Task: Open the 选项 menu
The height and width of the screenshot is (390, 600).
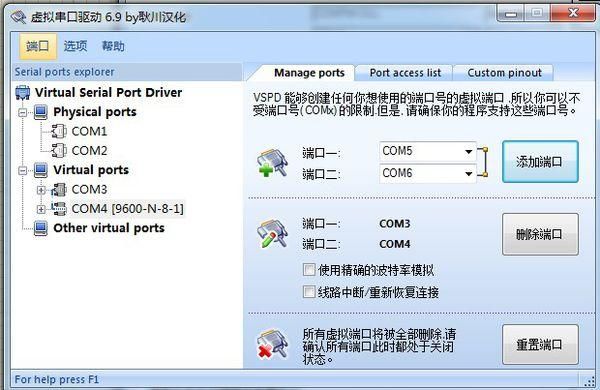Action: (x=75, y=46)
